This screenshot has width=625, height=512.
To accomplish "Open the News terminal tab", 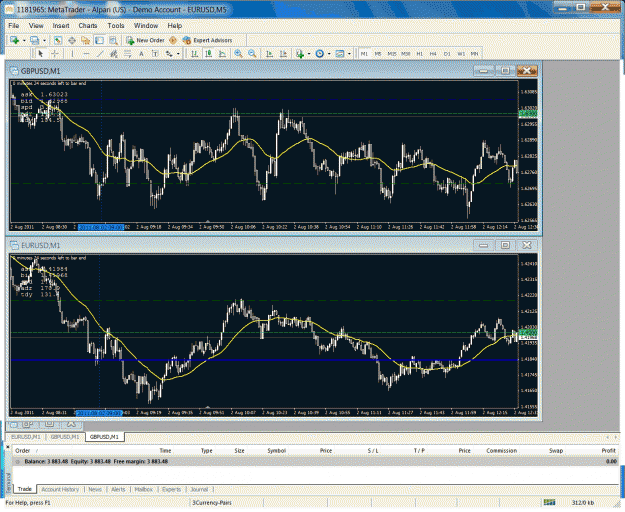I will [95, 489].
